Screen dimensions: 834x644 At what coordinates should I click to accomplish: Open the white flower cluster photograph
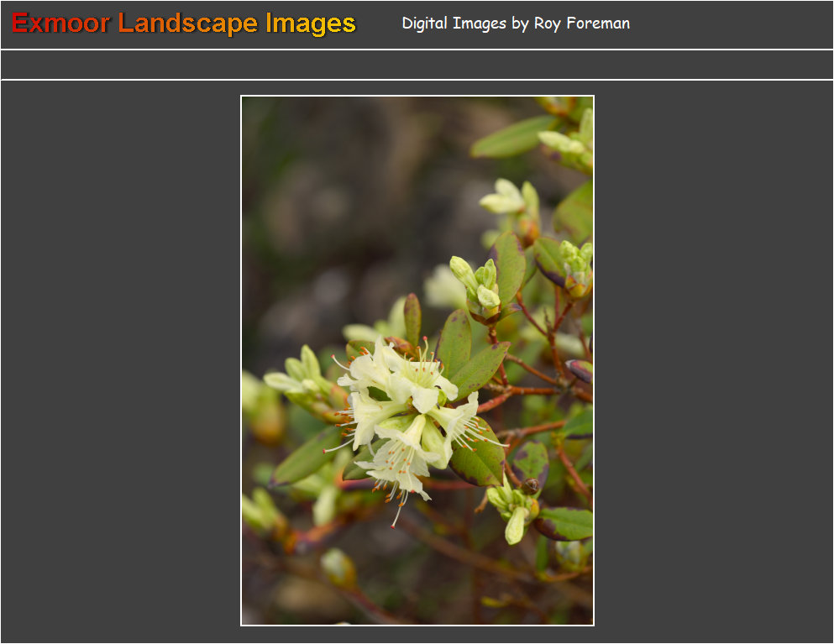pos(417,360)
